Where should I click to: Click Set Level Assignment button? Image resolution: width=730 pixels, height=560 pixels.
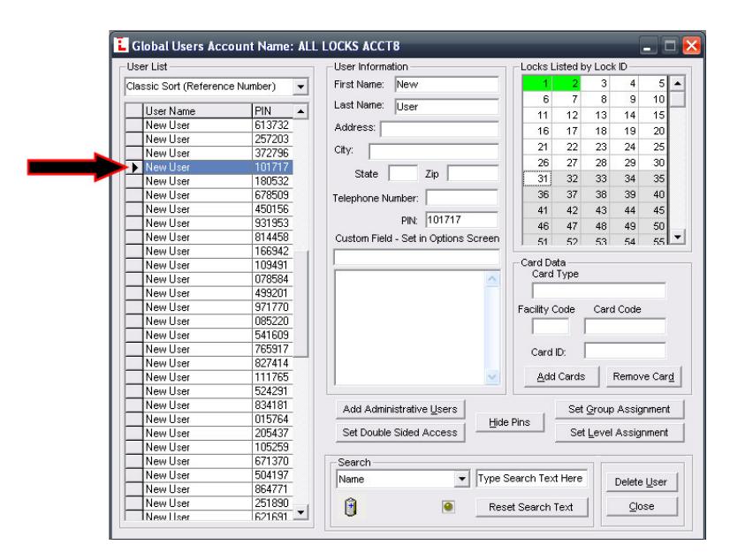pyautogui.click(x=620, y=433)
